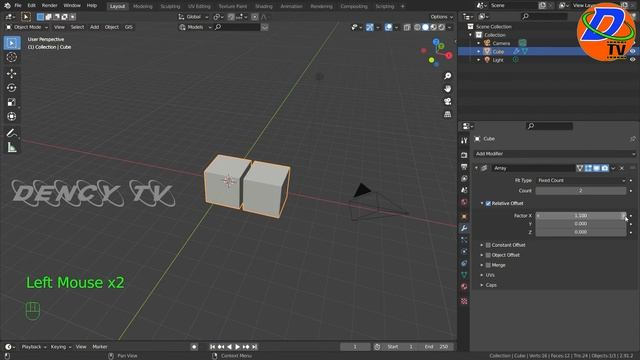Image resolution: width=640 pixels, height=360 pixels.
Task: Open the World properties tab icon
Action: [x=464, y=202]
